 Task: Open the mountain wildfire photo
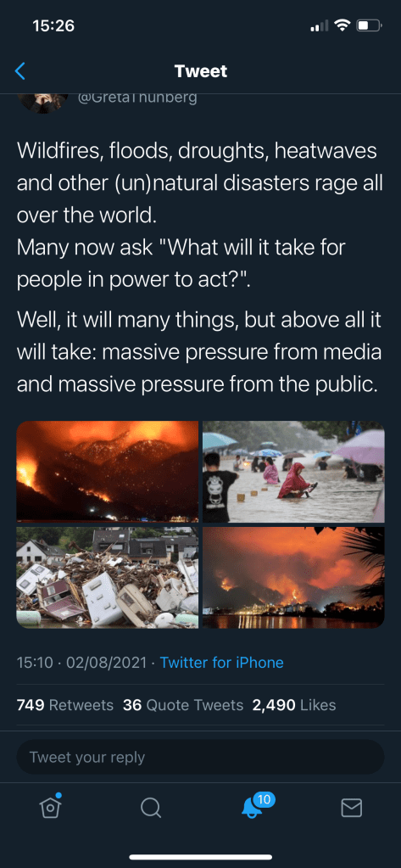(108, 471)
